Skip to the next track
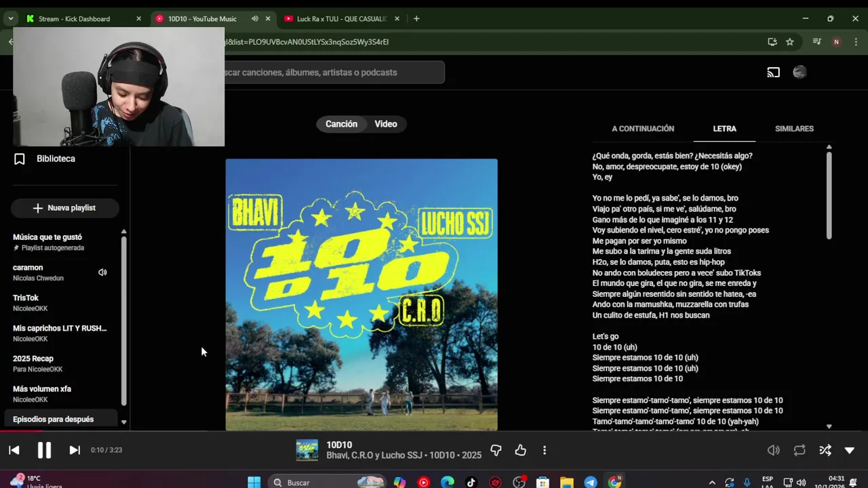The image size is (868, 488). tap(75, 450)
